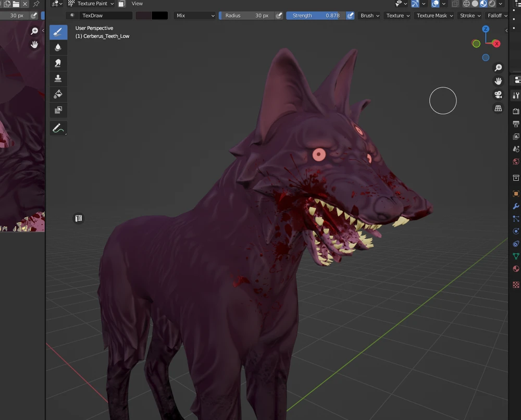Screen dimensions: 521x420
Task: Select the Mask tool
Action: [58, 109]
